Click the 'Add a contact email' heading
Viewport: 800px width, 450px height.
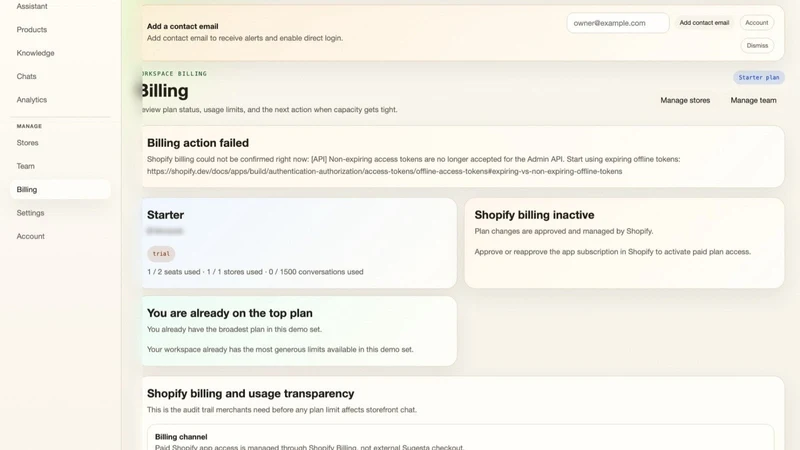183,26
